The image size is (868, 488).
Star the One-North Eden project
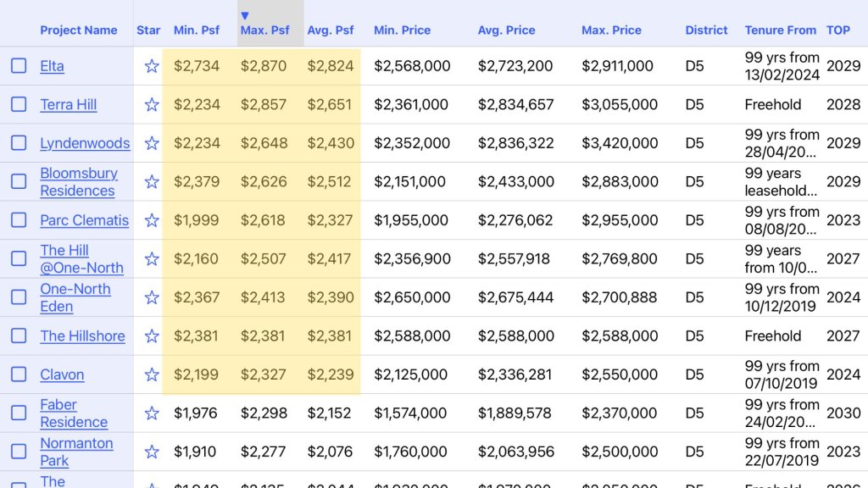[x=152, y=297]
